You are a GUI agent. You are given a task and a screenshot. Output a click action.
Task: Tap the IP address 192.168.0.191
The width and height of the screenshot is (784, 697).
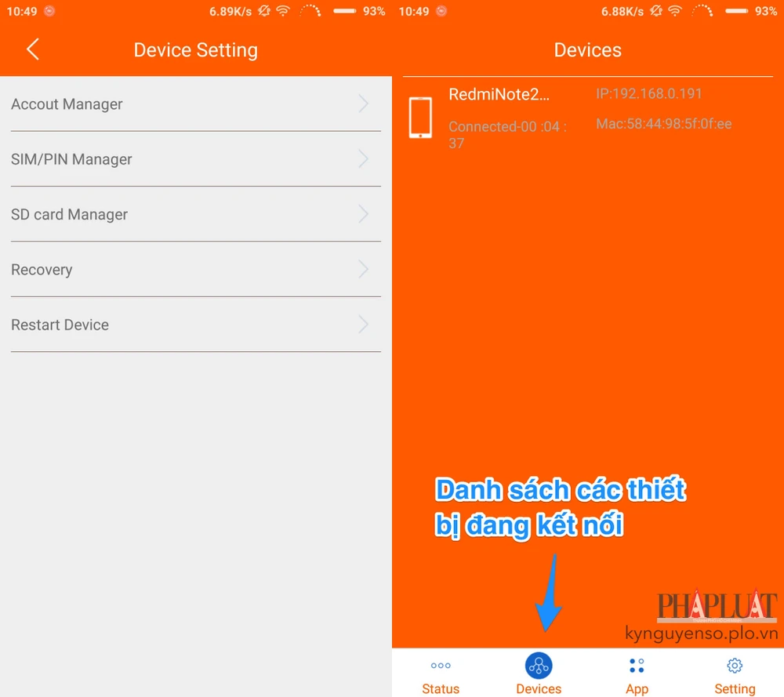(649, 94)
